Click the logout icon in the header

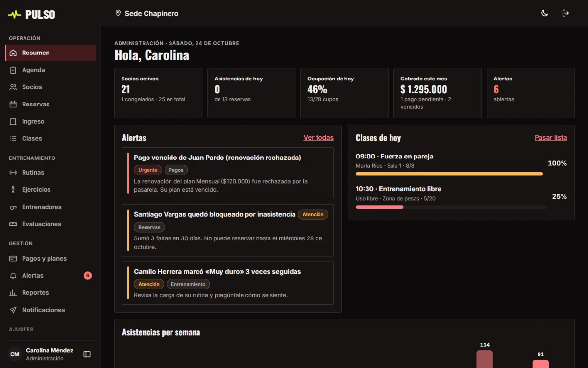pos(565,13)
